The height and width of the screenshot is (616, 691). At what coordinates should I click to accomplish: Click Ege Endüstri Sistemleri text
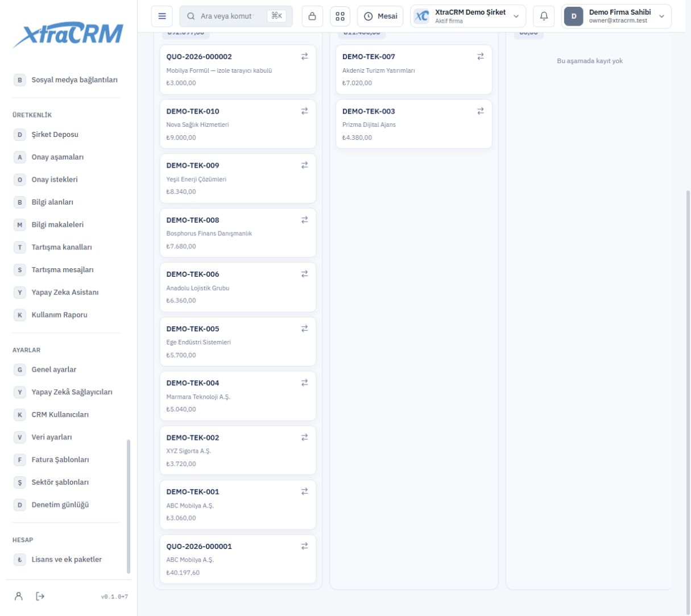coord(198,342)
